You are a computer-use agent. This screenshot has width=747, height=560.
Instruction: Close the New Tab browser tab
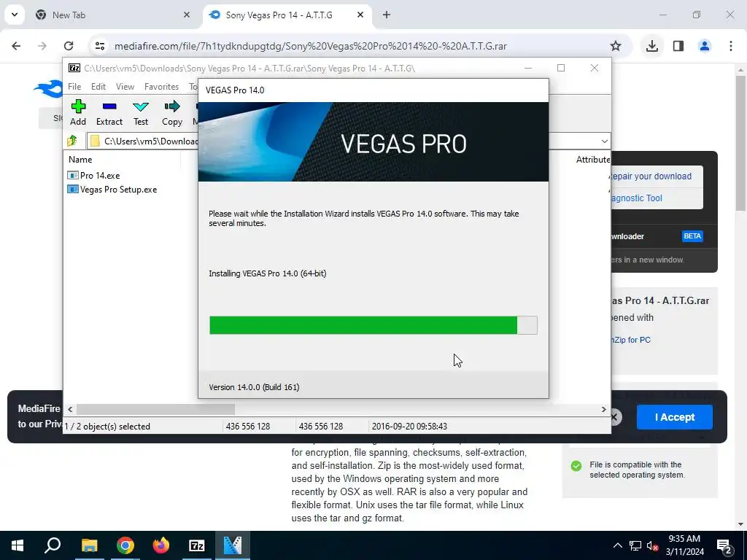coord(187,15)
